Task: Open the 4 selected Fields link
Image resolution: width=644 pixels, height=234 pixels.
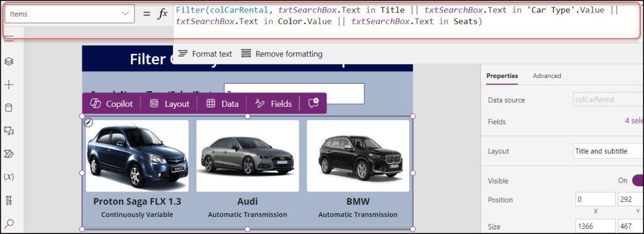Action: [x=634, y=121]
